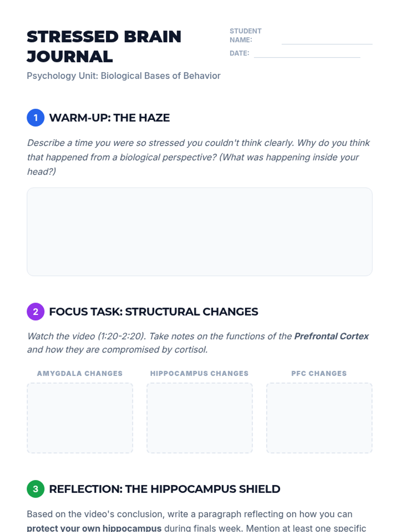Click the Amygdala Changes notes box

(80, 418)
